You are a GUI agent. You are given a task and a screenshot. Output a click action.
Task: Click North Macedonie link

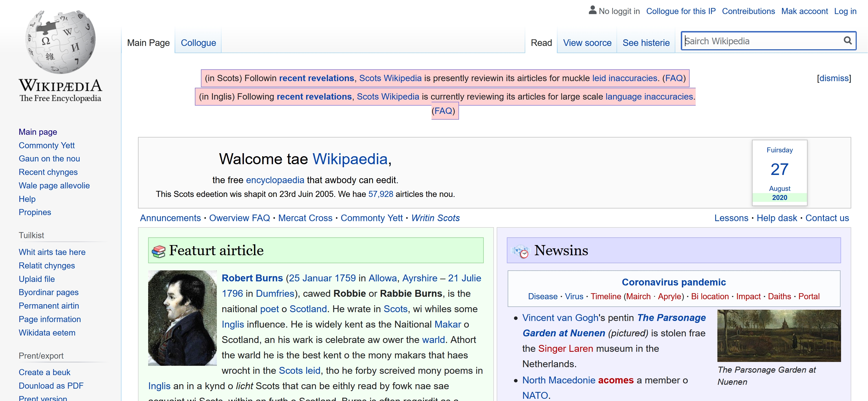click(x=559, y=380)
